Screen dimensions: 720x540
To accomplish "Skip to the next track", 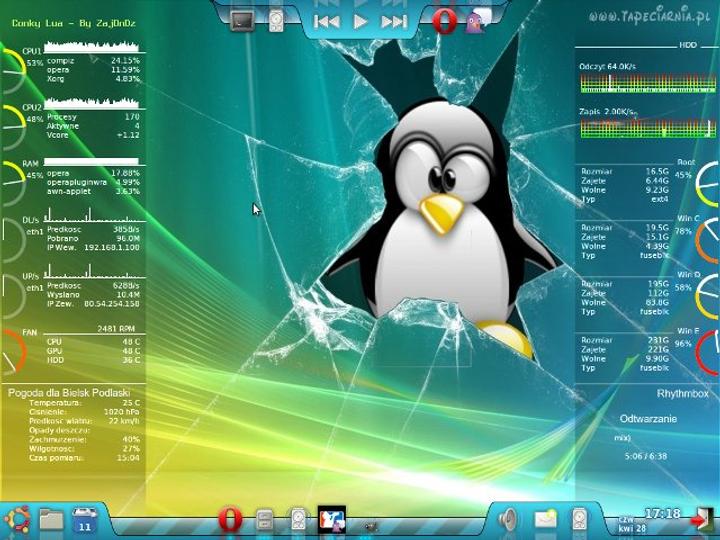I will pyautogui.click(x=394, y=22).
